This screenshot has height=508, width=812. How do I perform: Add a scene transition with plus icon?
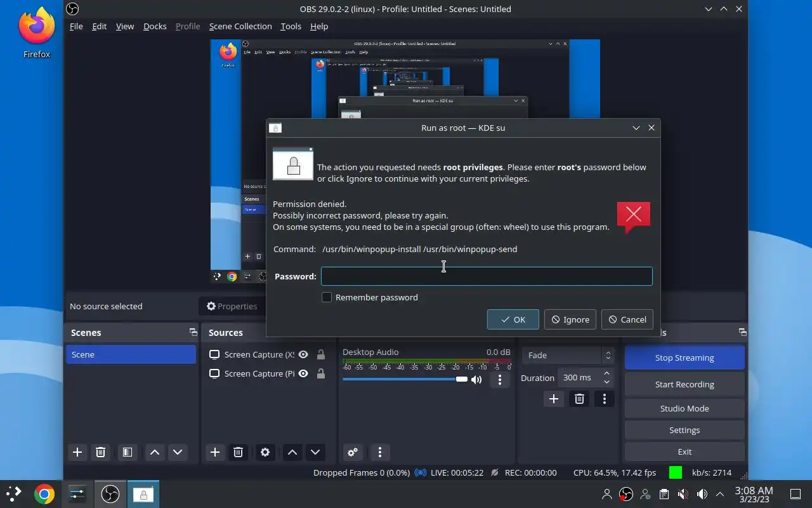(554, 399)
